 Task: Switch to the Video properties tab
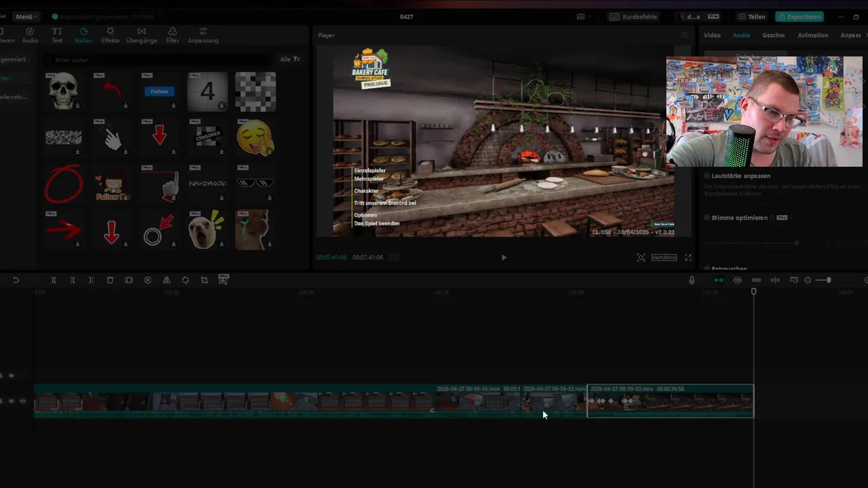(x=712, y=35)
